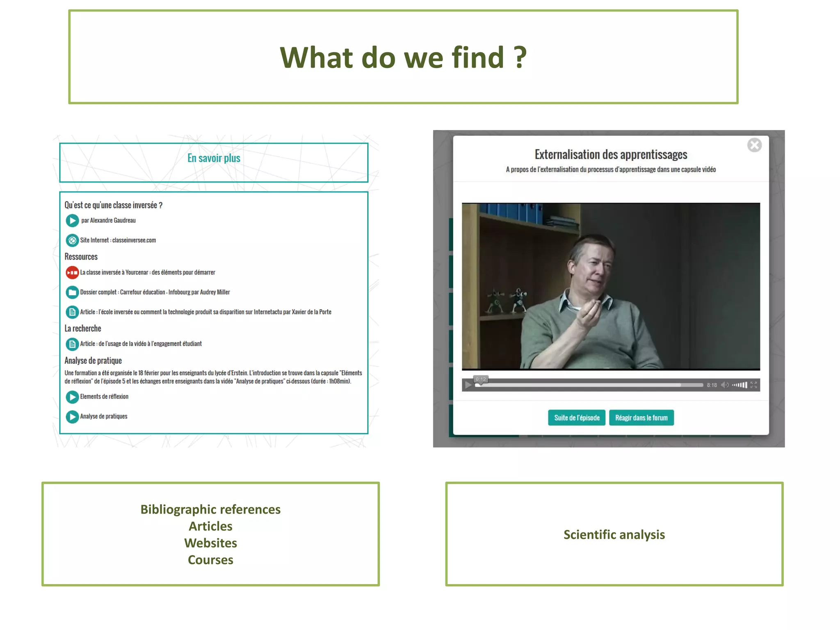Image resolution: width=840 pixels, height=630 pixels.
Task: Click the 0:12 current time marker
Action: (481, 379)
